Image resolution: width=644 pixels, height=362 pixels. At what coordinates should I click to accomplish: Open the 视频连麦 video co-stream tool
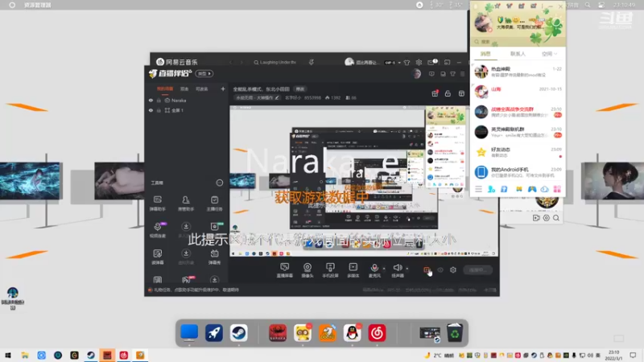pos(157,230)
